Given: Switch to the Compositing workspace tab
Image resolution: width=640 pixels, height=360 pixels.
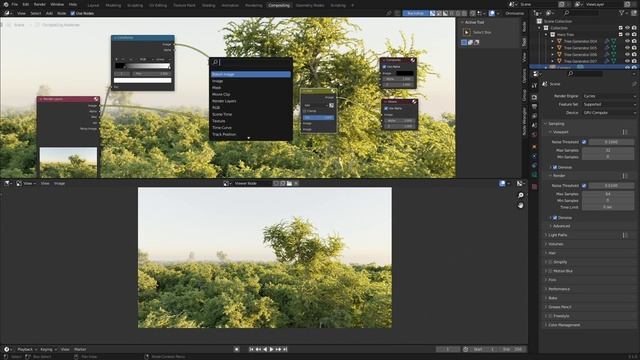Looking at the screenshot, I should pyautogui.click(x=279, y=5).
